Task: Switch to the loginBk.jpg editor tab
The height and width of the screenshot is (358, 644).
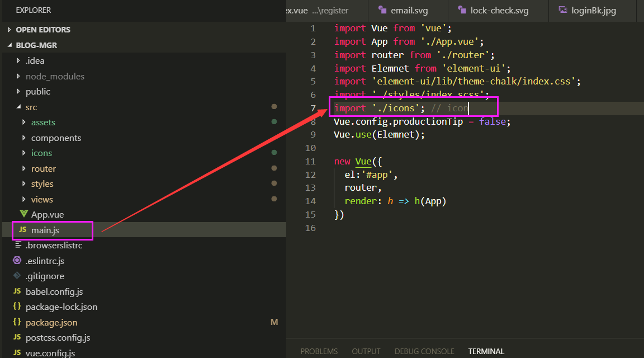Action: [592, 11]
